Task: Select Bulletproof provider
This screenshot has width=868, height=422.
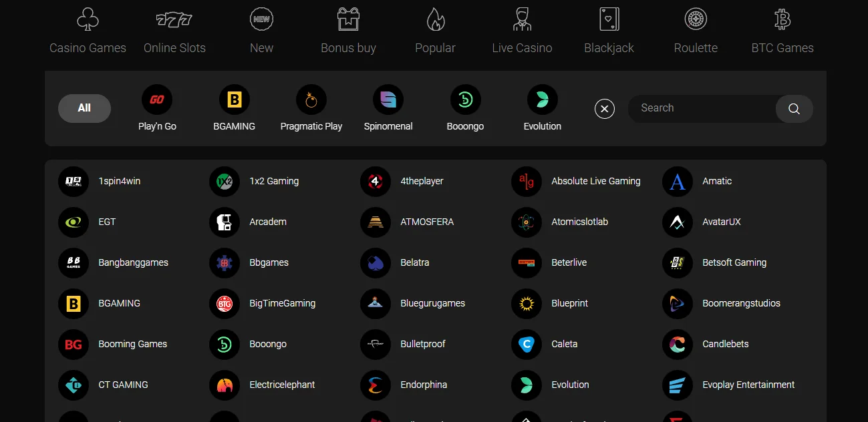Action: tap(403, 345)
